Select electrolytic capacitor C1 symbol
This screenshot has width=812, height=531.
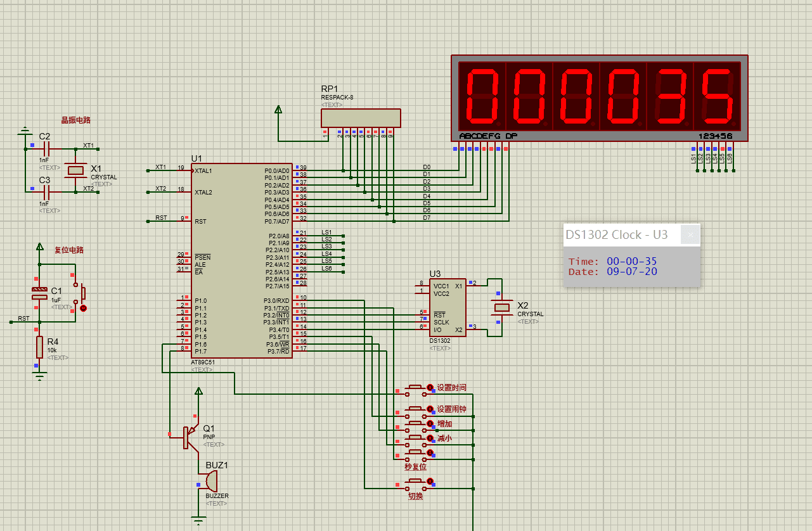point(39,293)
